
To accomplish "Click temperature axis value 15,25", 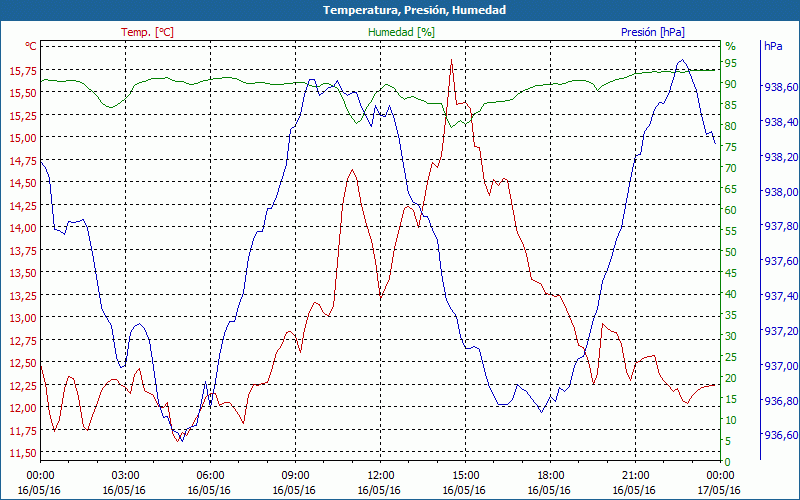I will coord(23,115).
